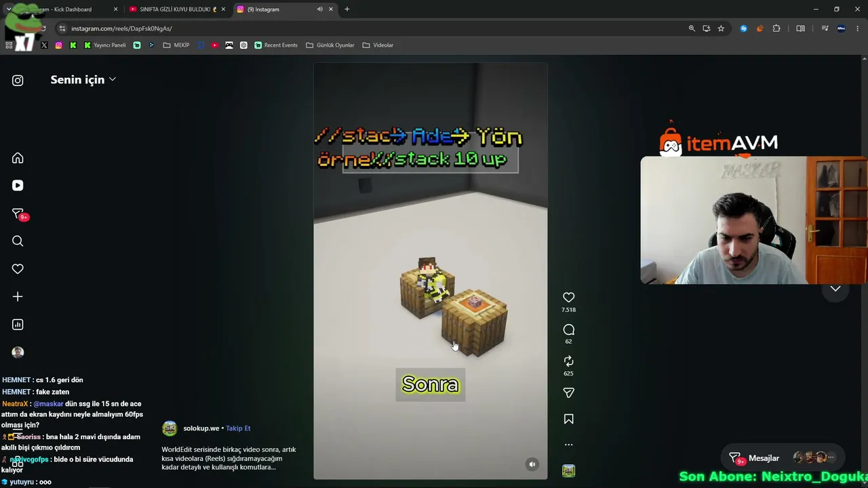Click the 7.518 like count
The width and height of the screenshot is (868, 488).
tap(568, 310)
